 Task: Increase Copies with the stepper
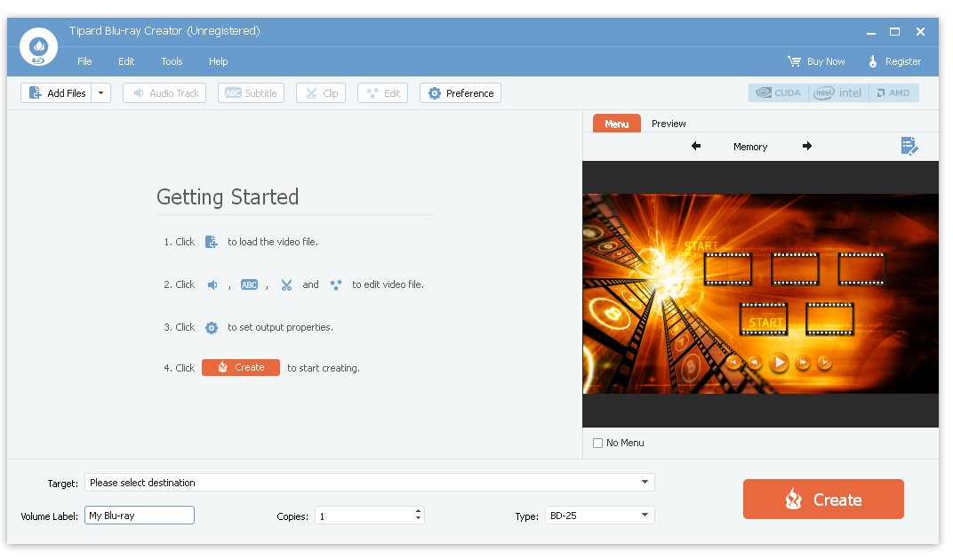[417, 510]
